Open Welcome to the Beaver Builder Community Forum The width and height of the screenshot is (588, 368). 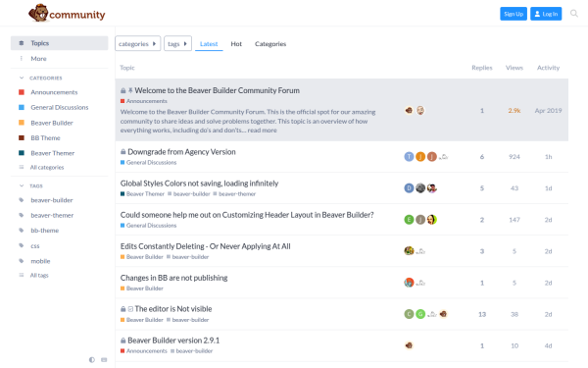(218, 90)
